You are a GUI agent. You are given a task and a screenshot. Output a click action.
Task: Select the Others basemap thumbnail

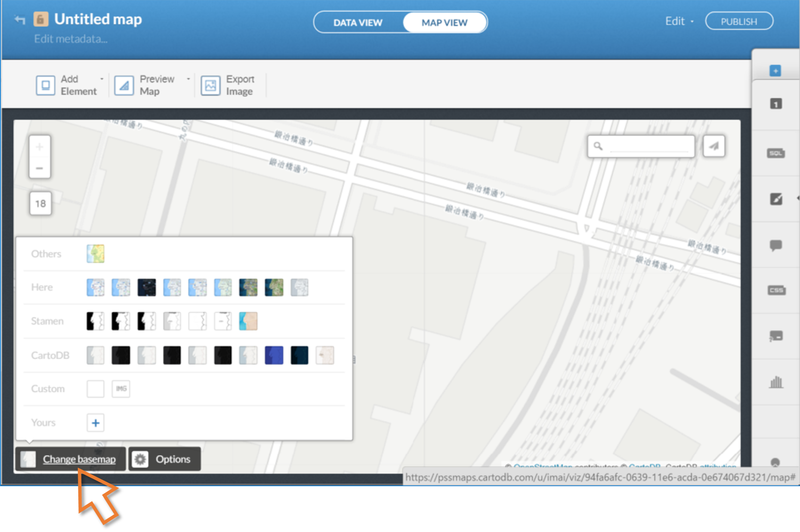pos(96,254)
